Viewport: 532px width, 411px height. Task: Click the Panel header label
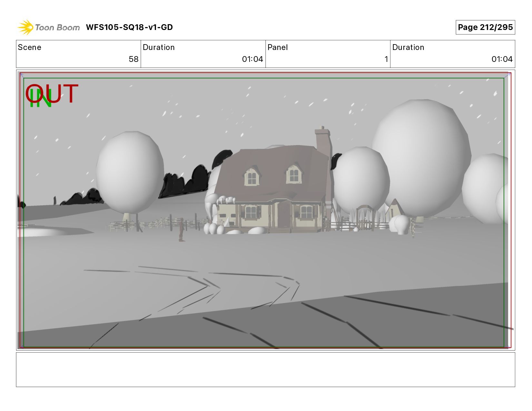point(278,47)
